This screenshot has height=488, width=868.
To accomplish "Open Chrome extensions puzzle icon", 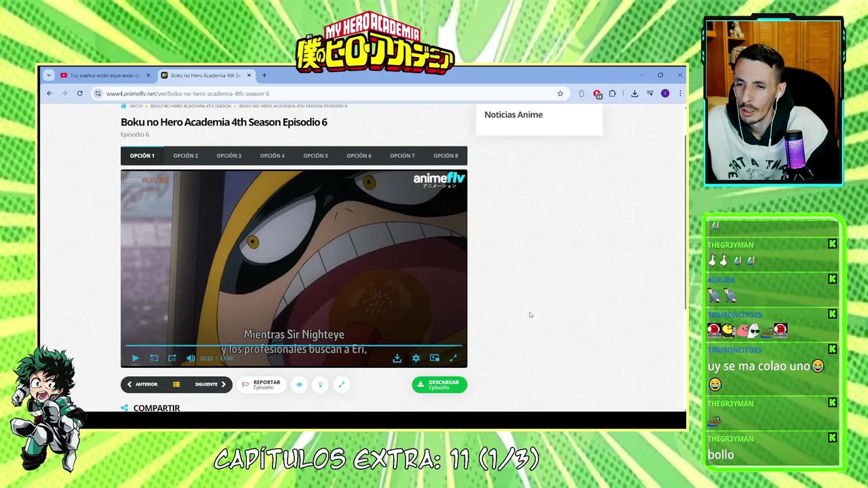I will 612,94.
